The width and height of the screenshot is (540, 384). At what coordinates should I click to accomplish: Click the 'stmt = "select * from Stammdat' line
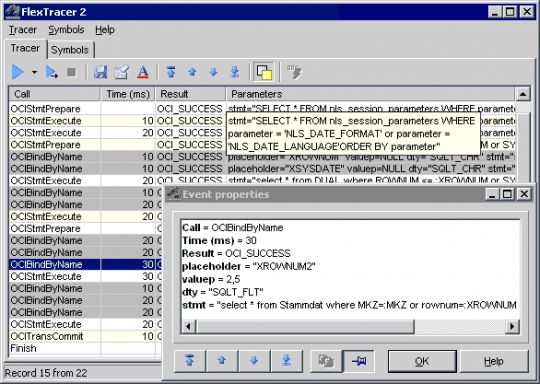349,305
